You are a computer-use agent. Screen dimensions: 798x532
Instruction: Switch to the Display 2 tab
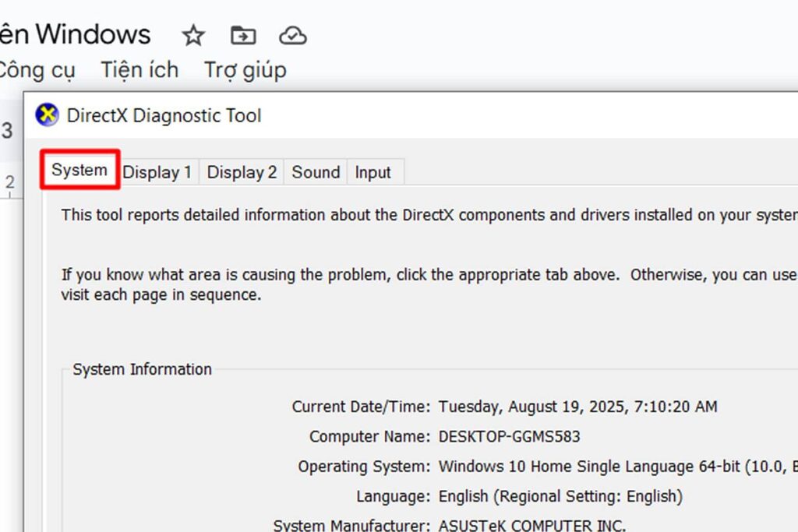242,172
